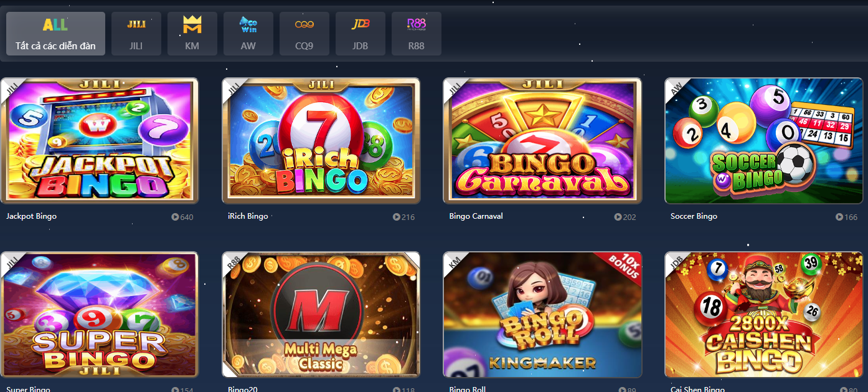Open the Bingo Roll Kingmaker thumbnail

pos(542,315)
